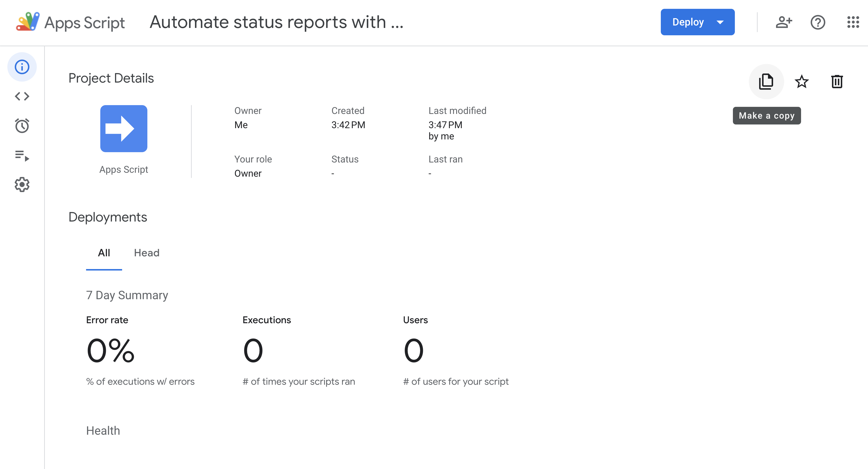Click the Make a copy icon
The height and width of the screenshot is (469, 868).
coord(766,81)
